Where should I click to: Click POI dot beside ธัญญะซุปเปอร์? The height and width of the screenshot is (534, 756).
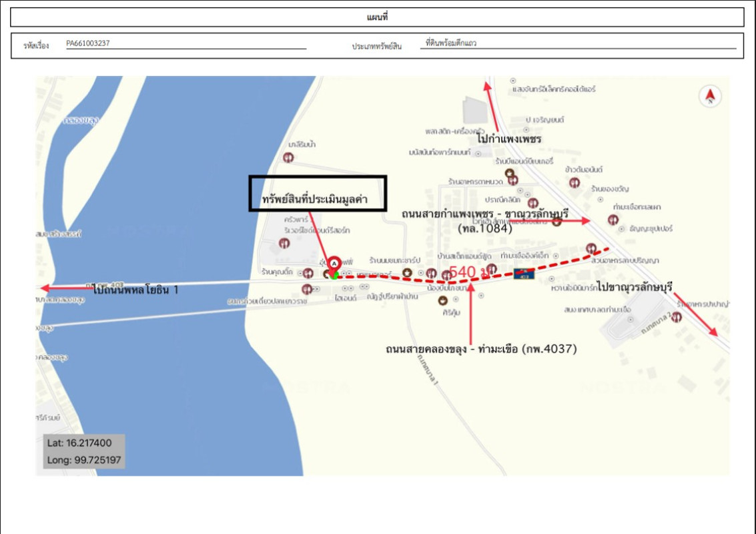[x=621, y=229]
